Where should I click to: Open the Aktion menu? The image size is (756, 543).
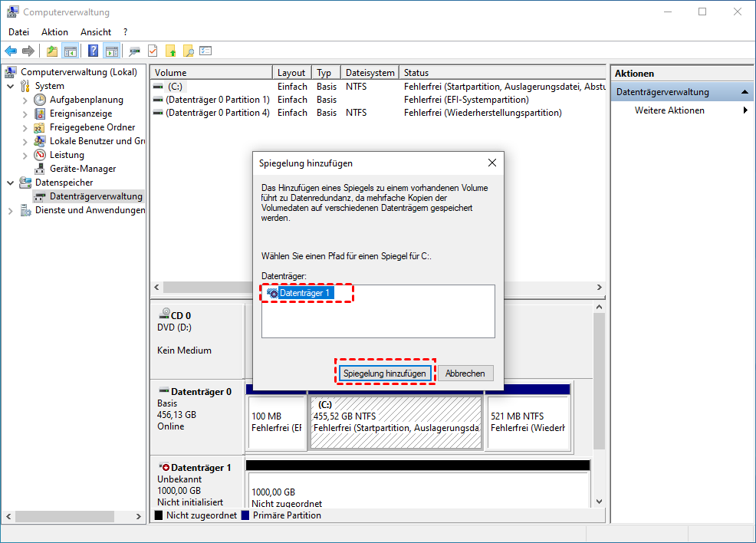(54, 32)
